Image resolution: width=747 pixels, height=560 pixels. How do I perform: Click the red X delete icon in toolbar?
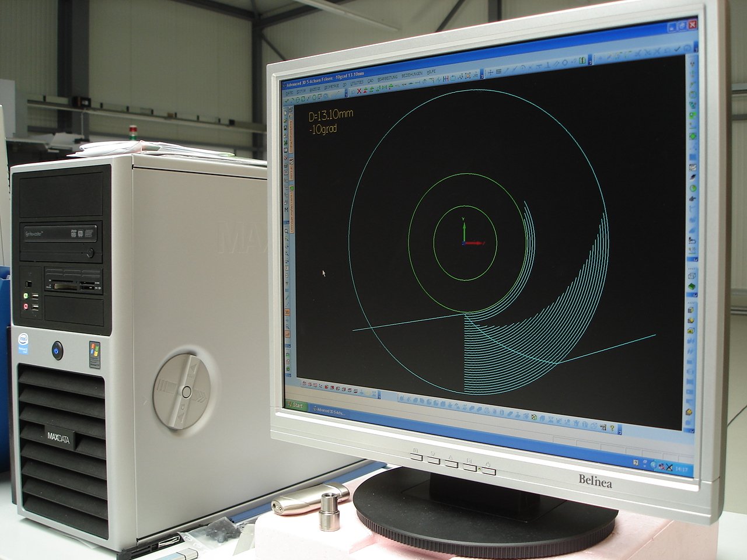tap(359, 91)
